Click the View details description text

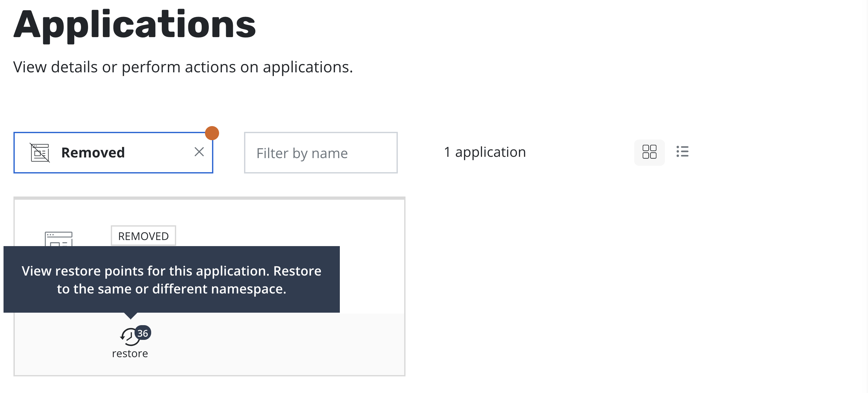pyautogui.click(x=183, y=67)
